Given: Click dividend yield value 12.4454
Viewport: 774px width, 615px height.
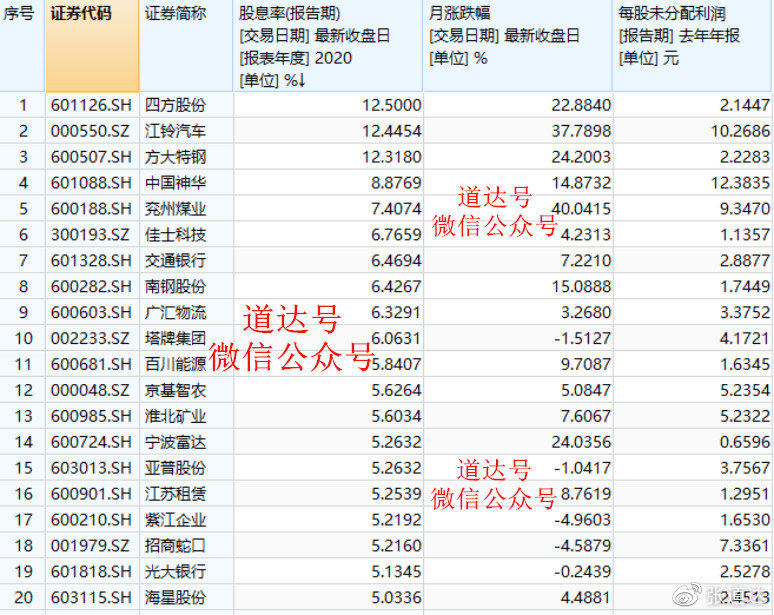Looking at the screenshot, I should point(392,131).
